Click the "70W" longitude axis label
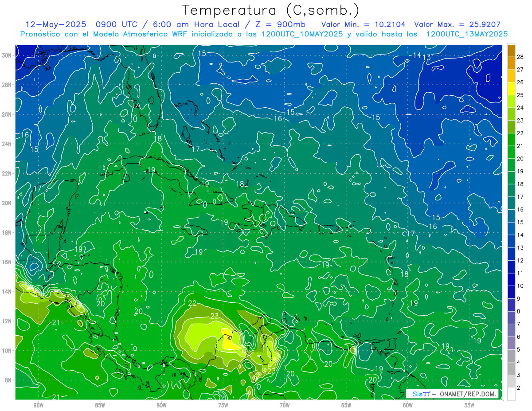 [x=285, y=405]
